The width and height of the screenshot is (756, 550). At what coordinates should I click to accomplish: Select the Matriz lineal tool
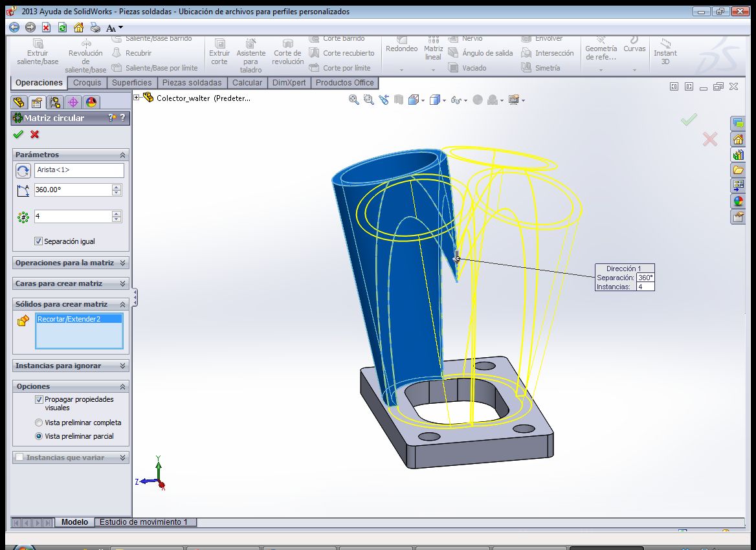click(433, 49)
